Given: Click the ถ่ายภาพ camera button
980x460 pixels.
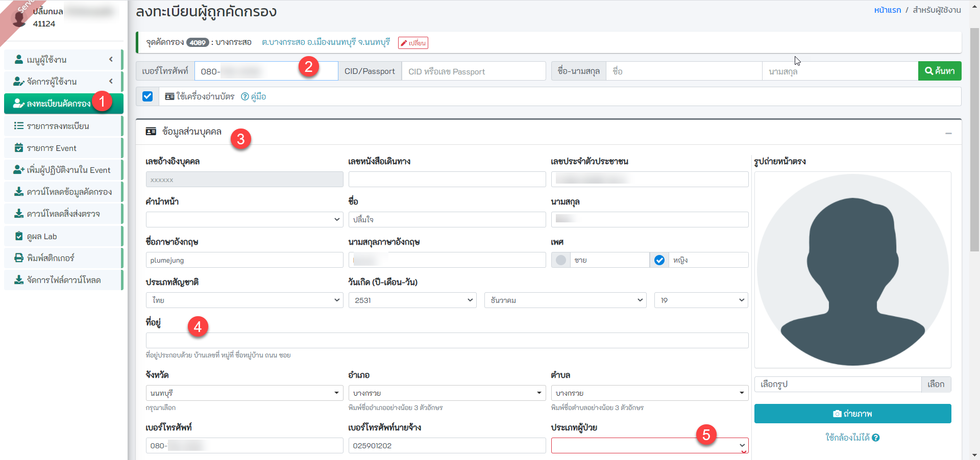Looking at the screenshot, I should (x=852, y=414).
